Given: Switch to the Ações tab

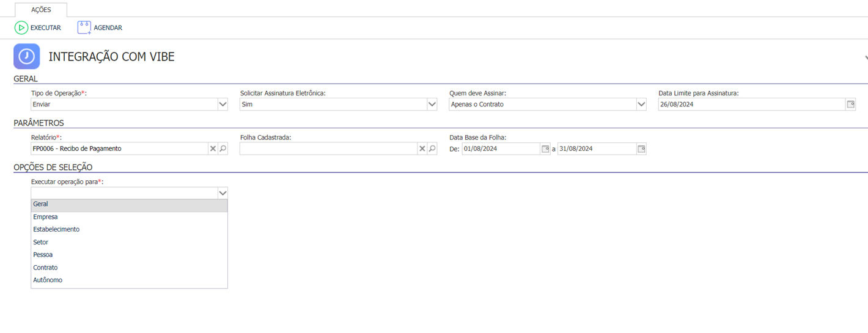Looking at the screenshot, I should (41, 10).
